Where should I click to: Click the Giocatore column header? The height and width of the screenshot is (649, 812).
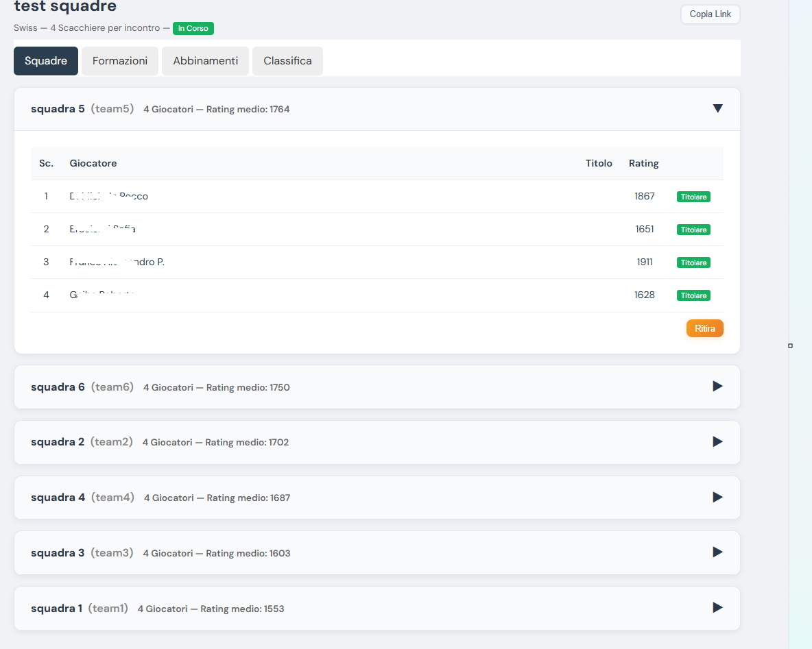[x=93, y=163]
